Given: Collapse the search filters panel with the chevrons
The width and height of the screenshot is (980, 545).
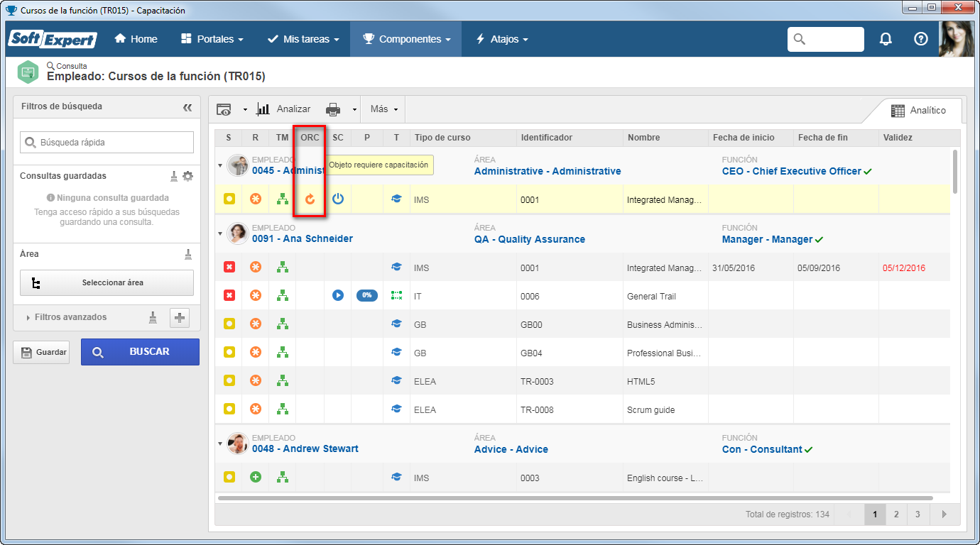Looking at the screenshot, I should coord(187,107).
